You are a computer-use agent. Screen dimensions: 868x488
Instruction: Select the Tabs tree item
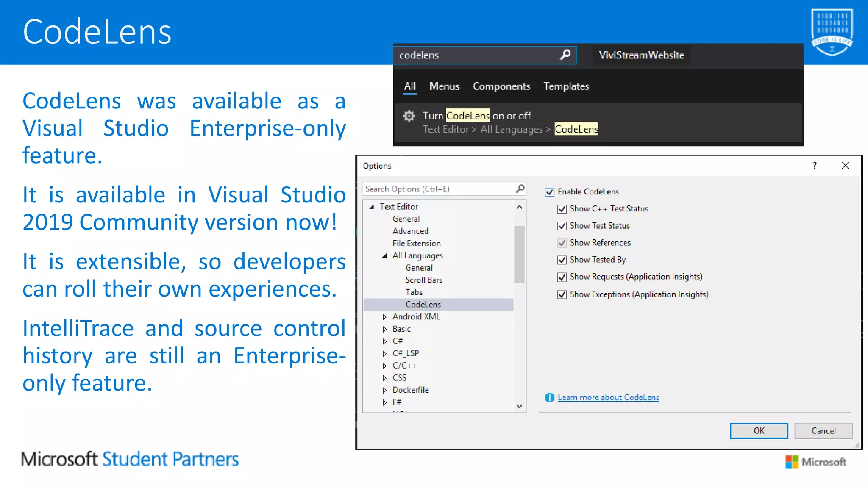[414, 293]
